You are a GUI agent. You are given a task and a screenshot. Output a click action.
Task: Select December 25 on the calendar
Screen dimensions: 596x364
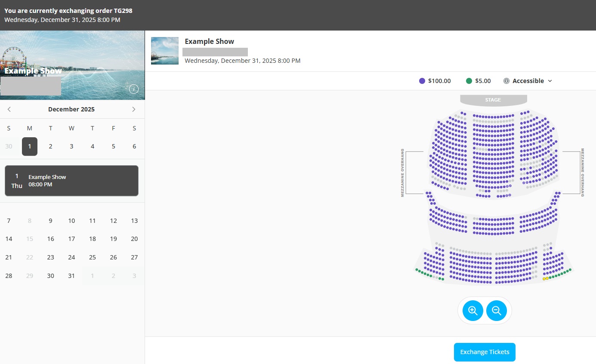click(93, 257)
